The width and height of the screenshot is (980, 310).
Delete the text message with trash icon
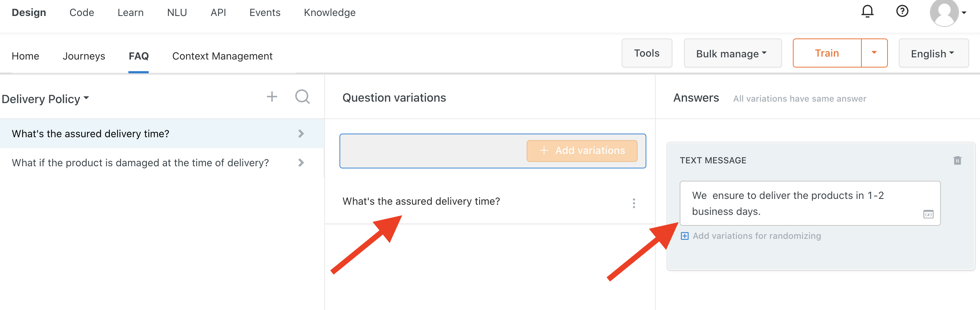tap(957, 160)
